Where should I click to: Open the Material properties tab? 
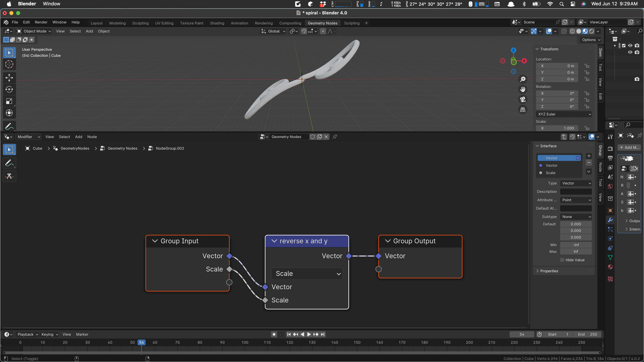click(610, 267)
